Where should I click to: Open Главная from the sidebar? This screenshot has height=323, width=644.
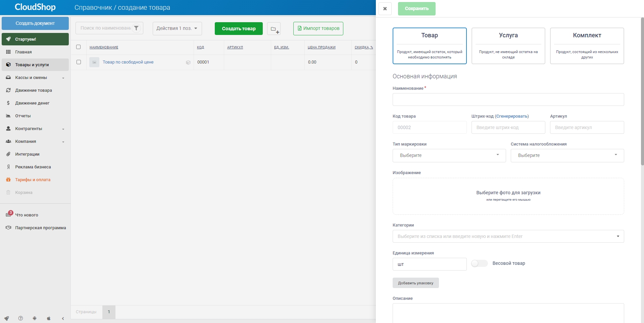[35, 52]
